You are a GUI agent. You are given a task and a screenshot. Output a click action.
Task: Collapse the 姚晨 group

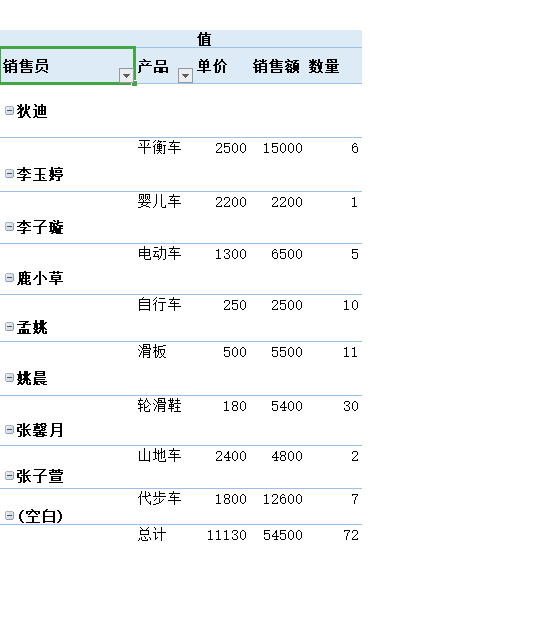pos(9,377)
